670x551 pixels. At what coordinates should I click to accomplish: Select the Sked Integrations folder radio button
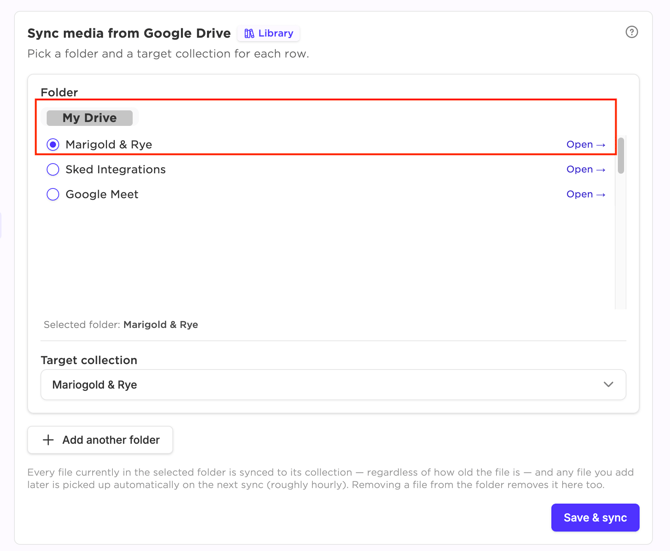pos(53,170)
